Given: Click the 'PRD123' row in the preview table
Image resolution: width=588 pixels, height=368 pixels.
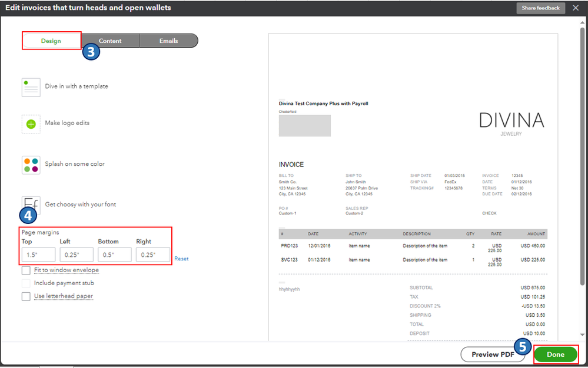Looking at the screenshot, I should 413,248.
